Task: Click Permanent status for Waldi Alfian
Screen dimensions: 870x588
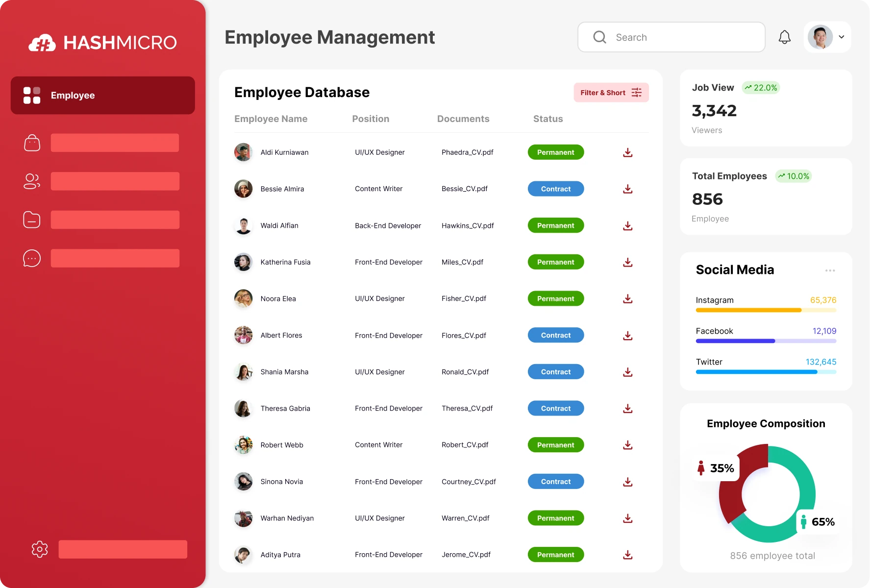Action: (x=555, y=225)
